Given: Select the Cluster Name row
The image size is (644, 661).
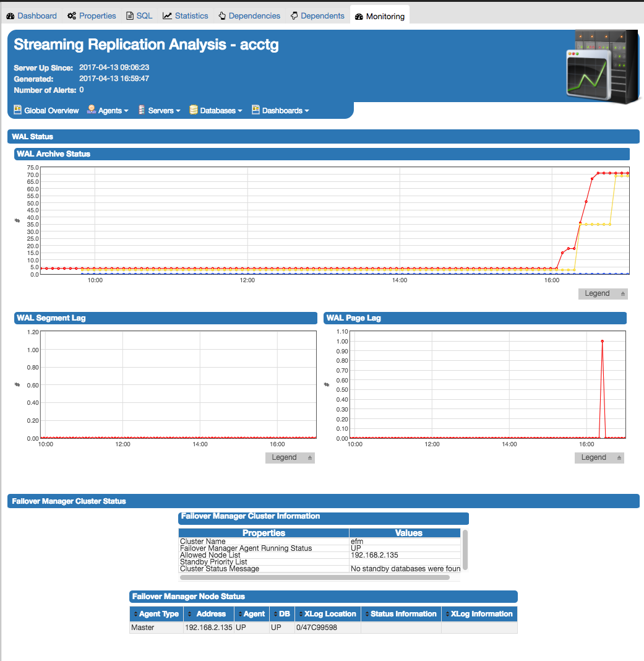Looking at the screenshot, I should (319, 542).
